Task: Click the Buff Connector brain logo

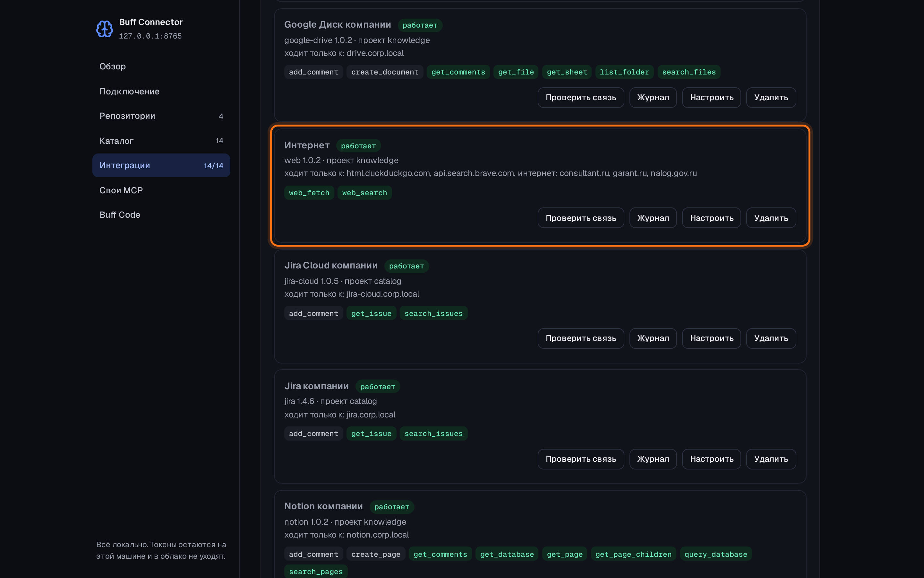Action: coord(104,29)
